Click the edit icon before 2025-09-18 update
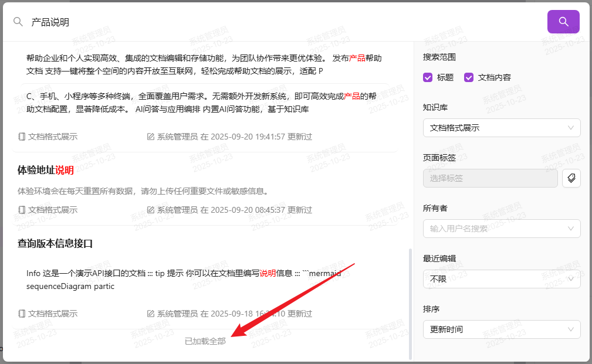Screen dimensions: 592x364 pos(151,314)
